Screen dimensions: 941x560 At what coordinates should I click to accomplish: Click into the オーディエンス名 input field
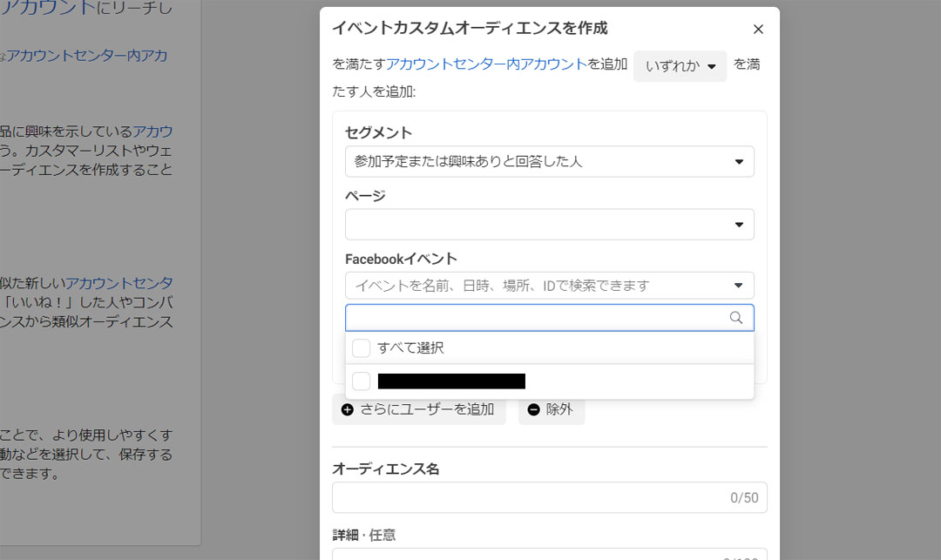[x=527, y=497]
